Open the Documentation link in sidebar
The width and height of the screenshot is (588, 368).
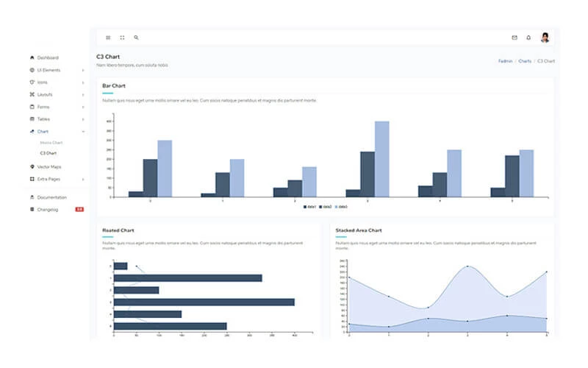(x=51, y=197)
